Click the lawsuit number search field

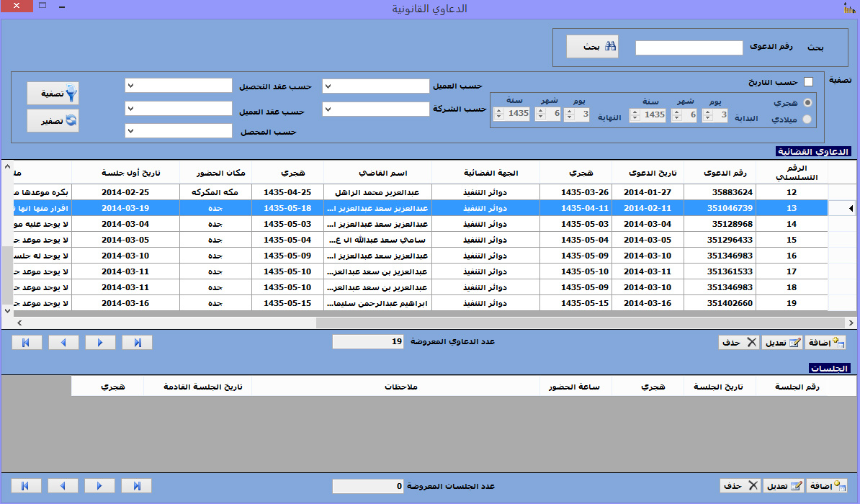[x=689, y=48]
